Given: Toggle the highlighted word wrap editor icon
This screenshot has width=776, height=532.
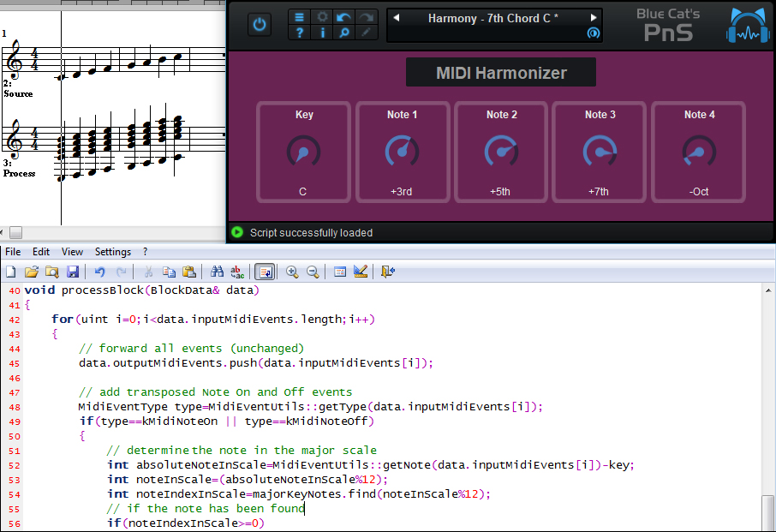Looking at the screenshot, I should click(266, 272).
